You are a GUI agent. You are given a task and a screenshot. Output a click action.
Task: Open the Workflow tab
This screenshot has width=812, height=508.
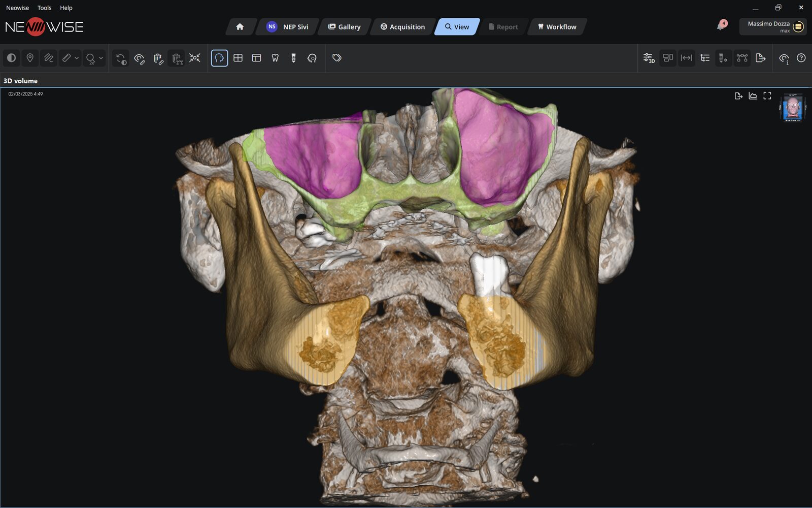click(x=557, y=27)
